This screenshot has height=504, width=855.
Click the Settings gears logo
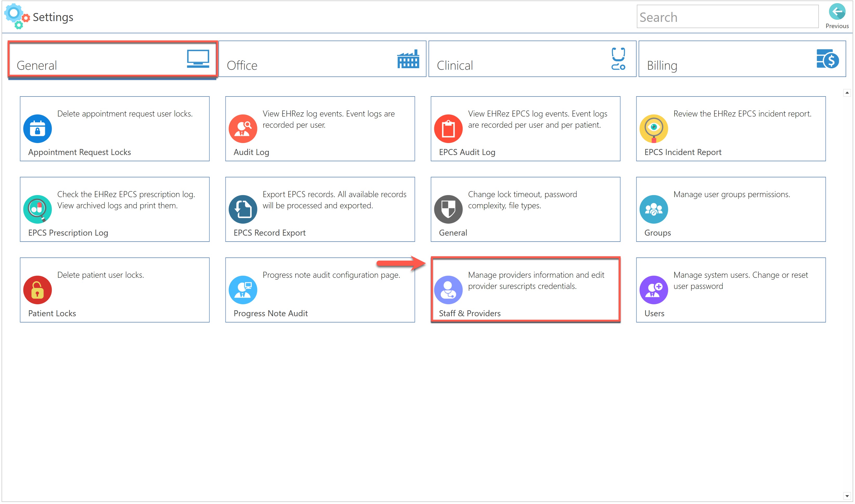[x=17, y=16]
